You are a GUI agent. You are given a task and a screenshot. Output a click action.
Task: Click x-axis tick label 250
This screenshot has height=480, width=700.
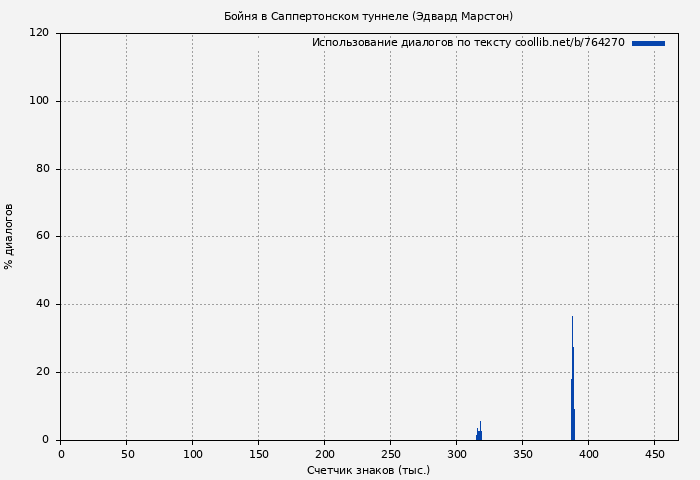point(390,454)
